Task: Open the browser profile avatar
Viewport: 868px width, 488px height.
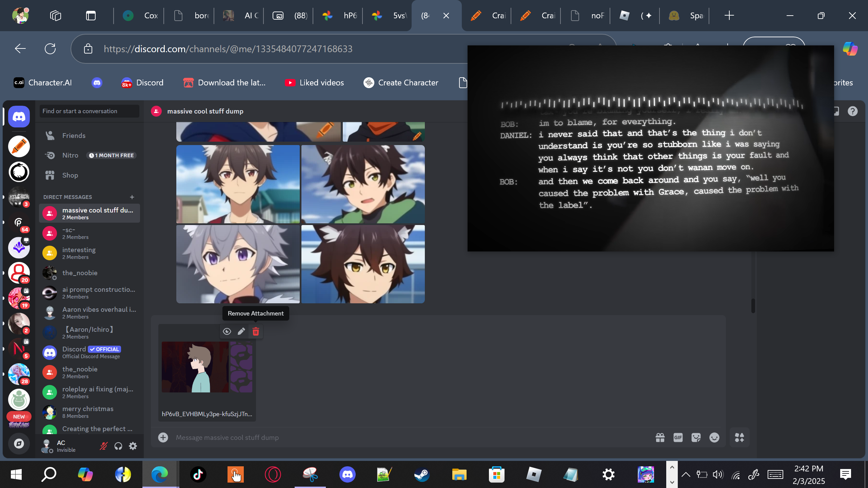Action: [x=20, y=16]
